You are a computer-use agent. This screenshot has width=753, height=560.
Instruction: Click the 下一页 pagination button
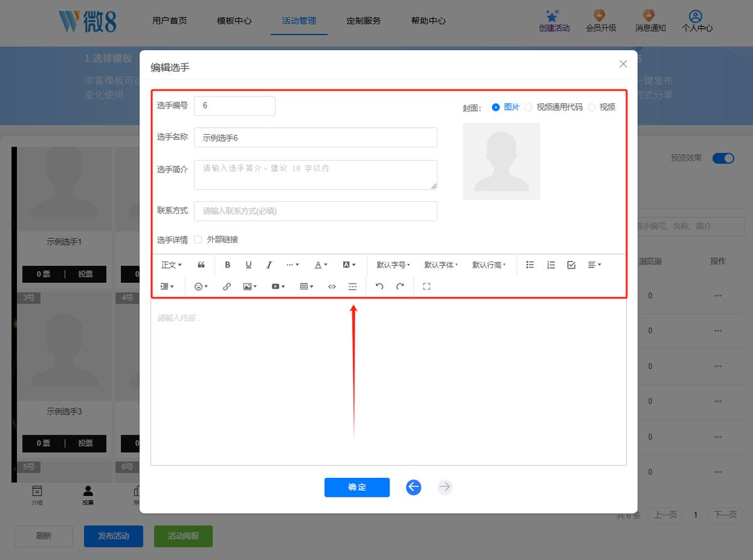[725, 515]
